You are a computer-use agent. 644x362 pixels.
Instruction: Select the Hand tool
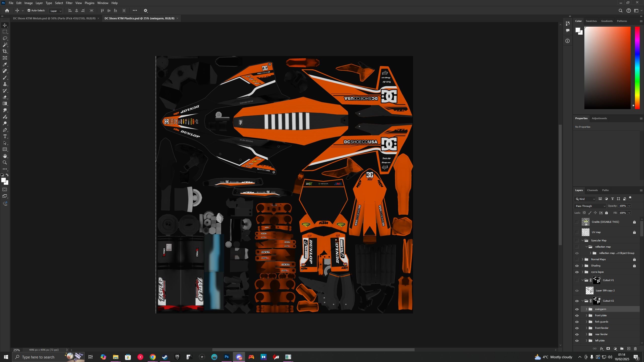tap(5, 156)
